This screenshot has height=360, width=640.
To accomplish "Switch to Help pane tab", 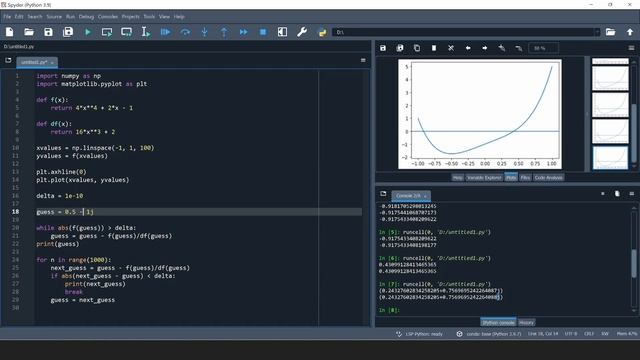I will coord(457,178).
